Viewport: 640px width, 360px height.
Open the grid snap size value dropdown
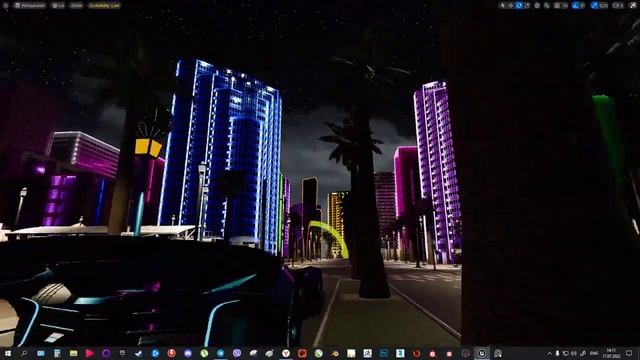[x=565, y=5]
